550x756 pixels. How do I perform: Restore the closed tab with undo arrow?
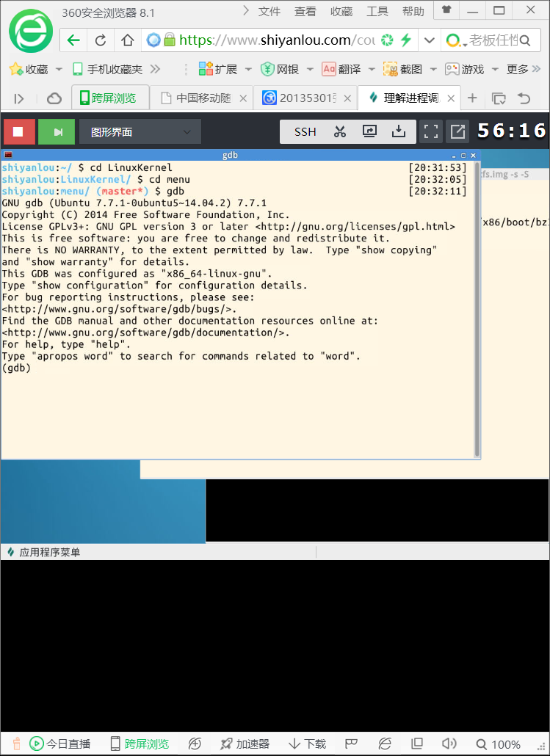pyautogui.click(x=524, y=98)
